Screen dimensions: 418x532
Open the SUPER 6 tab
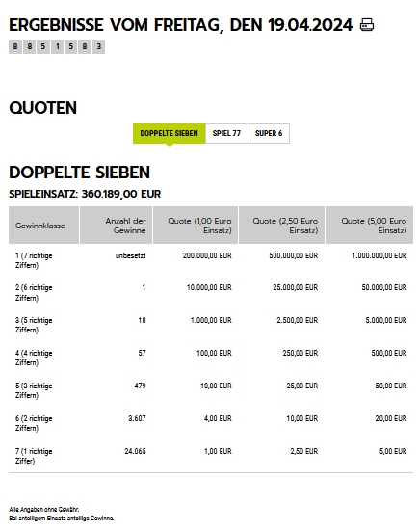tap(269, 133)
